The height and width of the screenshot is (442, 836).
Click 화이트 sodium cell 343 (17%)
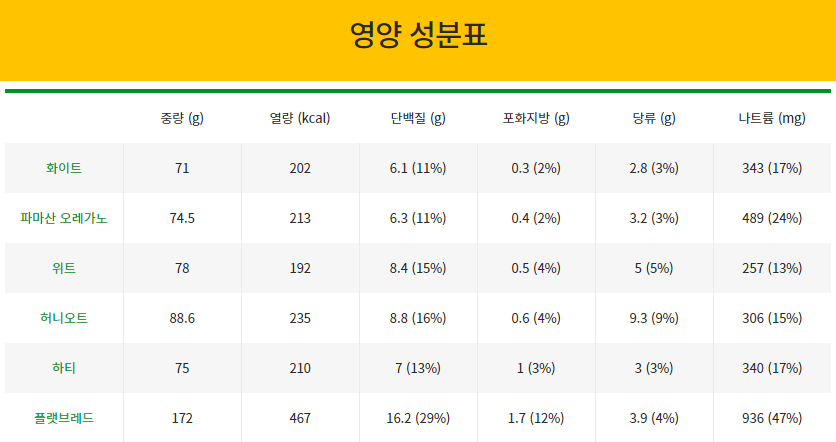(x=772, y=168)
